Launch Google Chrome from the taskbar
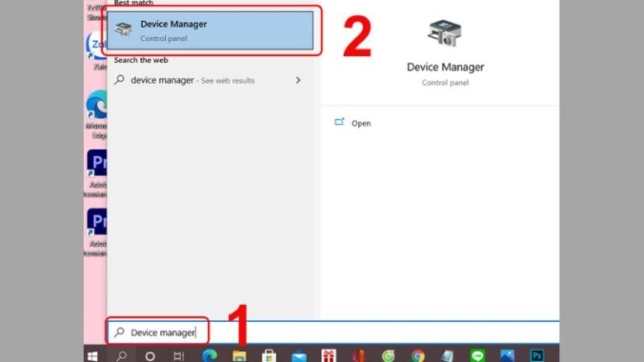The width and height of the screenshot is (644, 362). click(x=418, y=355)
